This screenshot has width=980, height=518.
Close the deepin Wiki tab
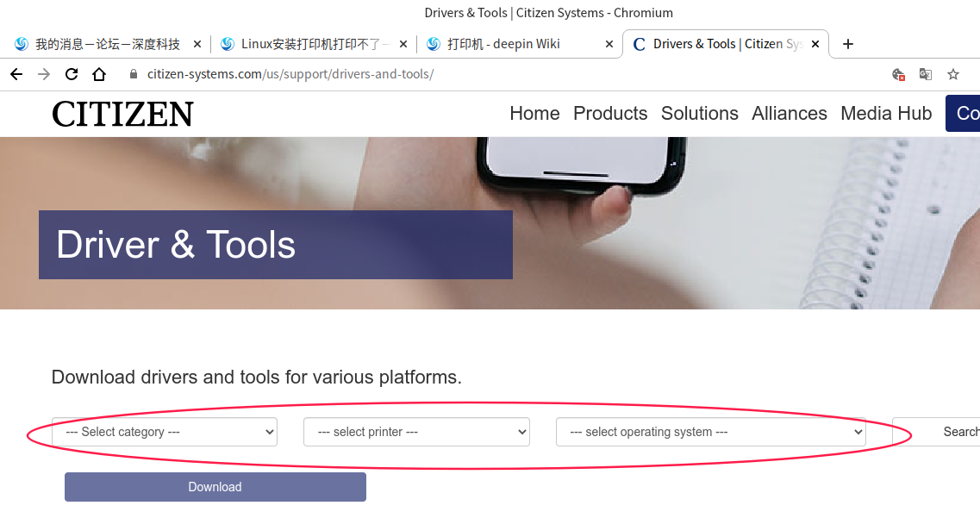[x=609, y=44]
